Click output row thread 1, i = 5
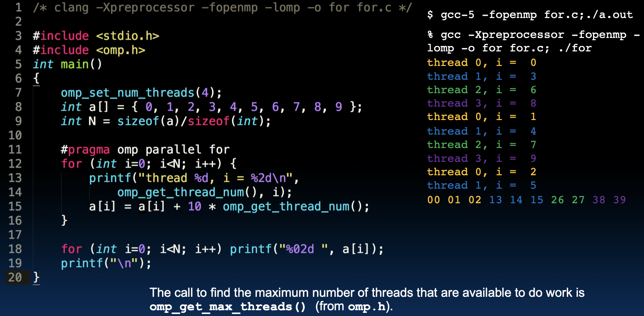Image resolution: width=644 pixels, height=316 pixels. point(482,186)
